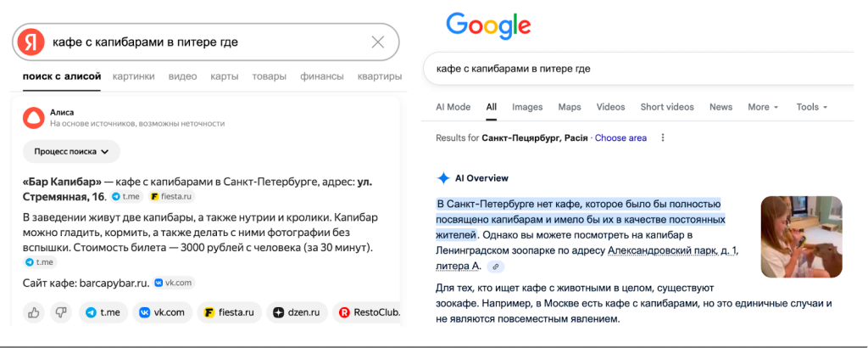The width and height of the screenshot is (868, 348).
Task: Click the Google search input field
Action: pyautogui.click(x=627, y=68)
